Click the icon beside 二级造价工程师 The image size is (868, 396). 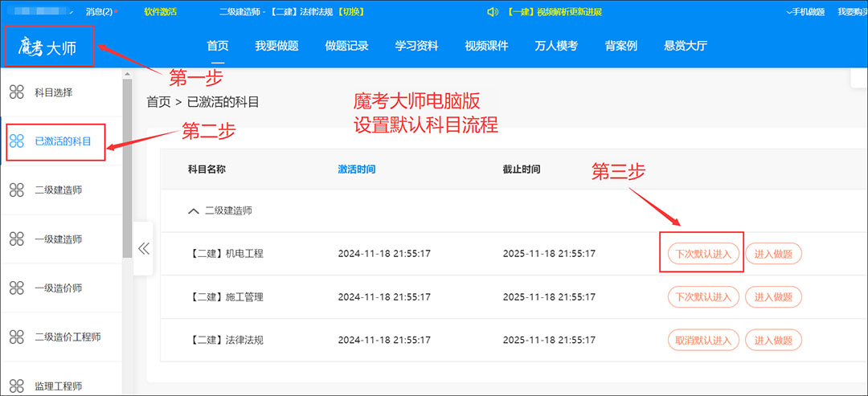click(x=17, y=337)
